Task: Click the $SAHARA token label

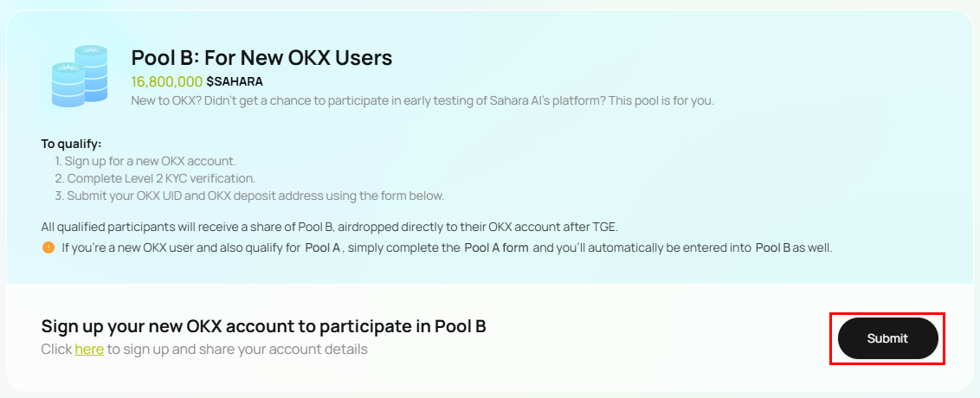Action: [x=235, y=81]
